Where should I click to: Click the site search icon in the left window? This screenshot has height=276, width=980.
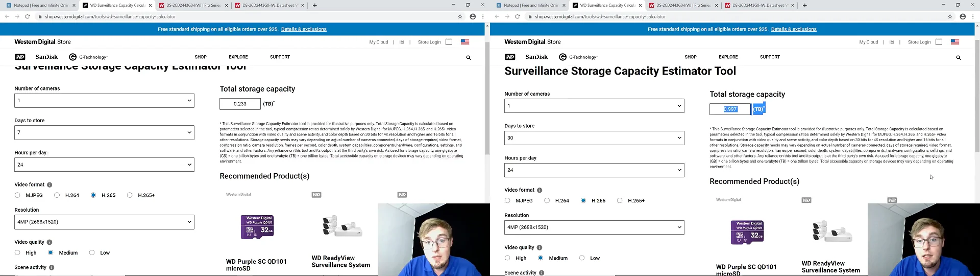tap(469, 58)
